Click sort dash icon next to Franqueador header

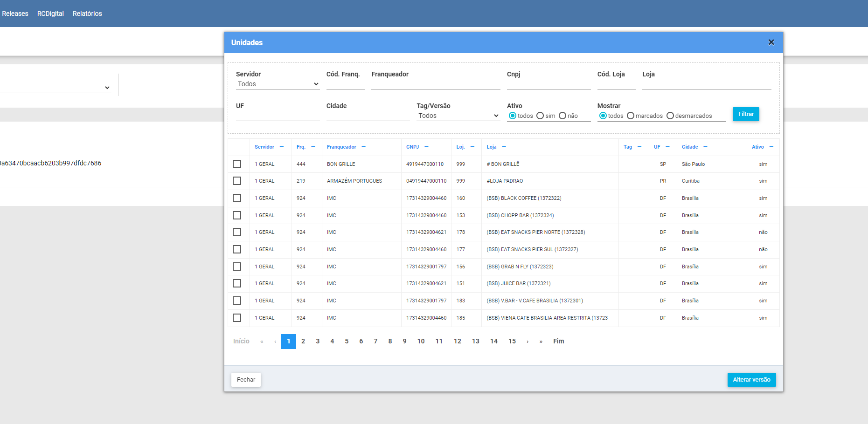tap(363, 147)
